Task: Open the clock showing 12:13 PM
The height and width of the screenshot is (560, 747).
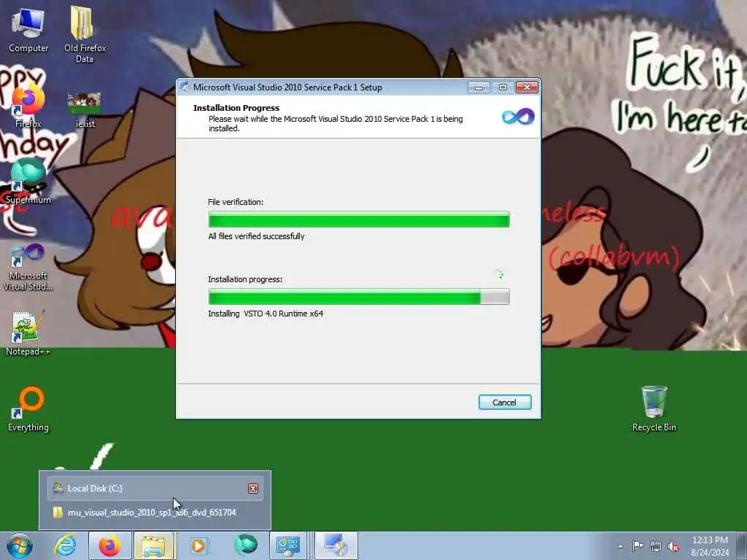Action: (710, 545)
